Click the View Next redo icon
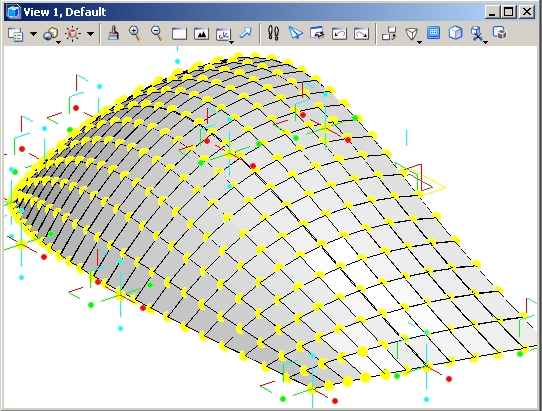The image size is (542, 411). (x=362, y=34)
